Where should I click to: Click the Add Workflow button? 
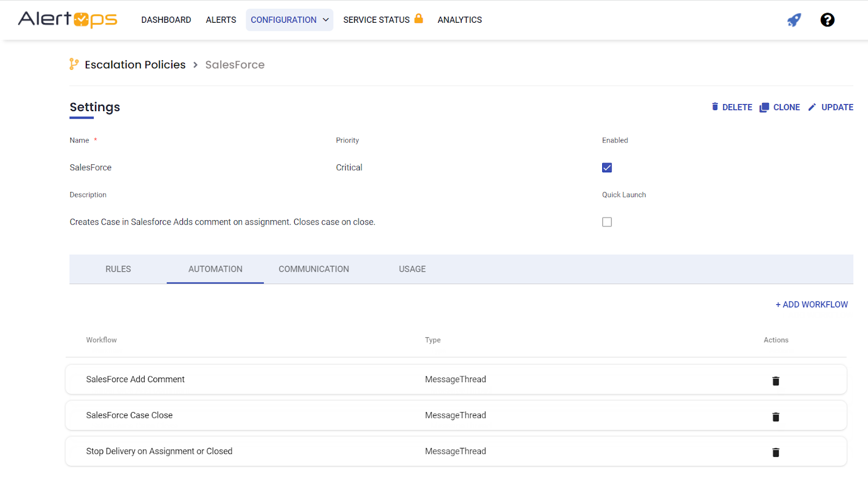(811, 305)
